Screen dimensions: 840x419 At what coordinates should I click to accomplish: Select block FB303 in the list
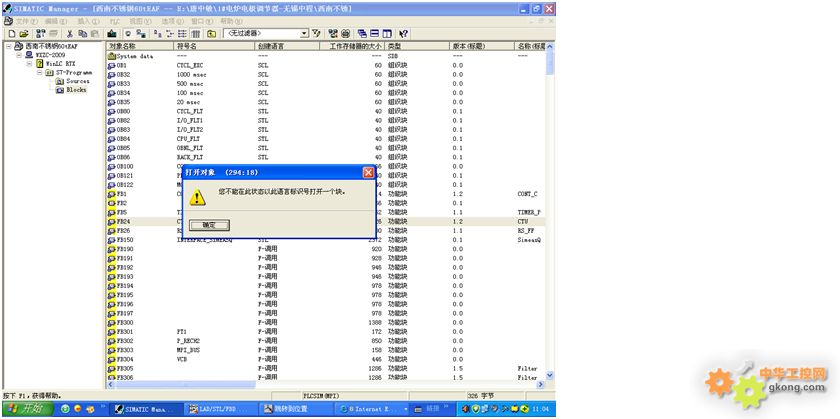[121, 349]
